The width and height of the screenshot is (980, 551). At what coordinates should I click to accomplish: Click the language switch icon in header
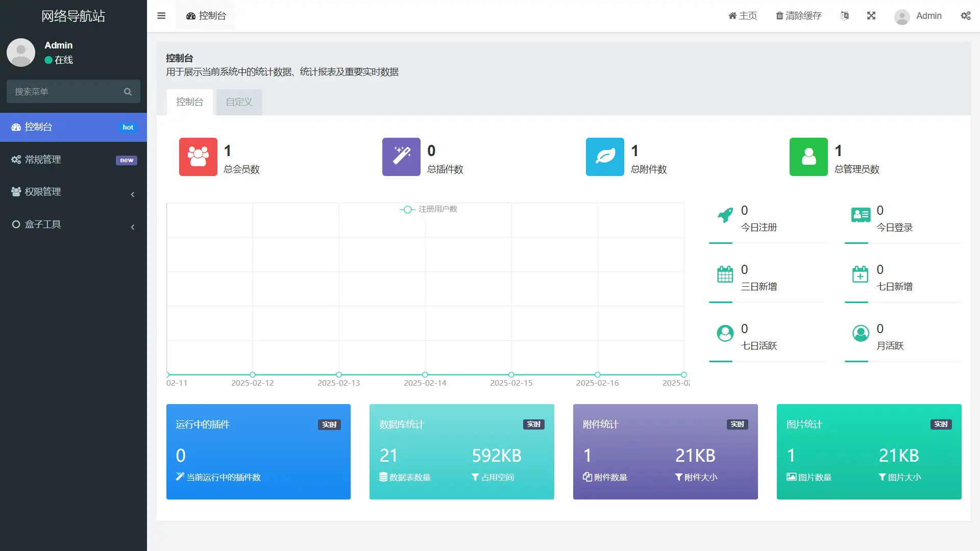click(845, 16)
